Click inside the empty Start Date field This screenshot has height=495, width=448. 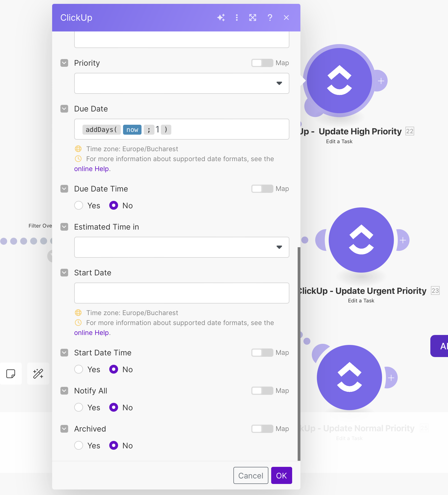(181, 293)
